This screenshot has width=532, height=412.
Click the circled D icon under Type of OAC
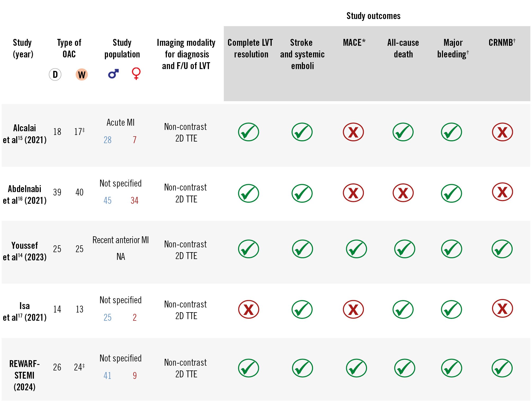[55, 75]
